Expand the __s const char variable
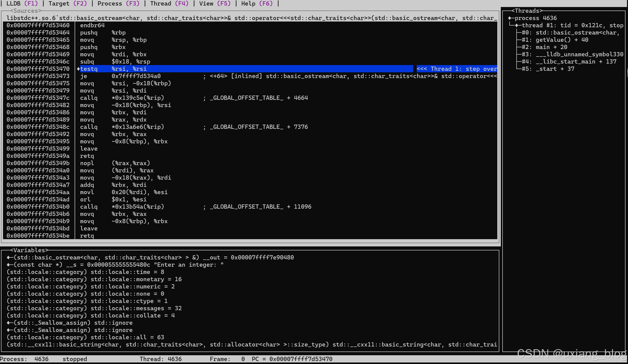Screen dimensions: 628x364 pyautogui.click(x=8, y=265)
